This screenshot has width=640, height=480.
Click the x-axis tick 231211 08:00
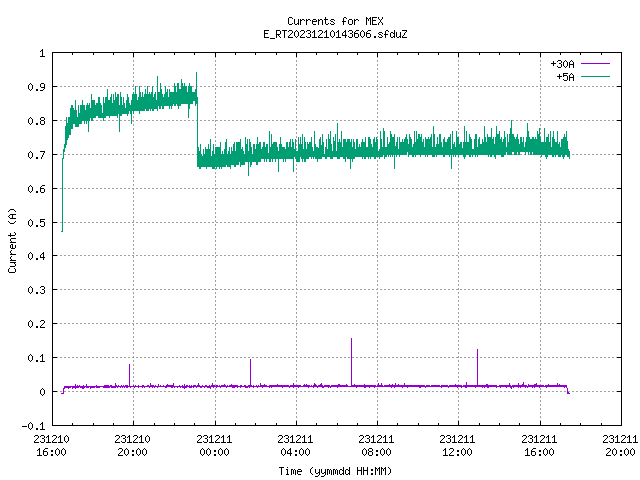tap(376, 446)
